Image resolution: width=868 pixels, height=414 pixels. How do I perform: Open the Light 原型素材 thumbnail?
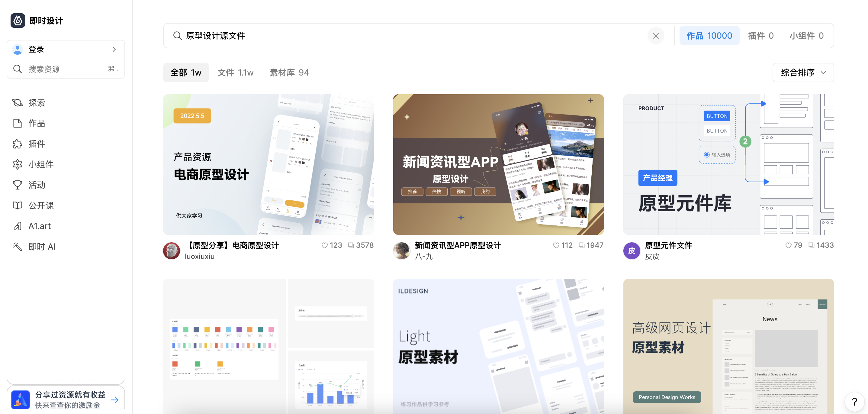(498, 346)
